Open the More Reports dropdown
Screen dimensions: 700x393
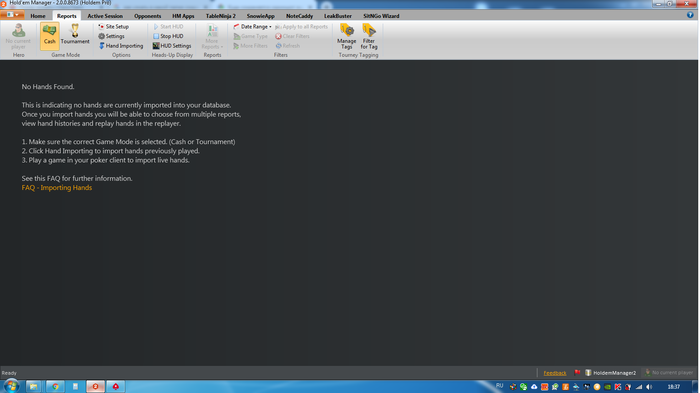tap(212, 37)
